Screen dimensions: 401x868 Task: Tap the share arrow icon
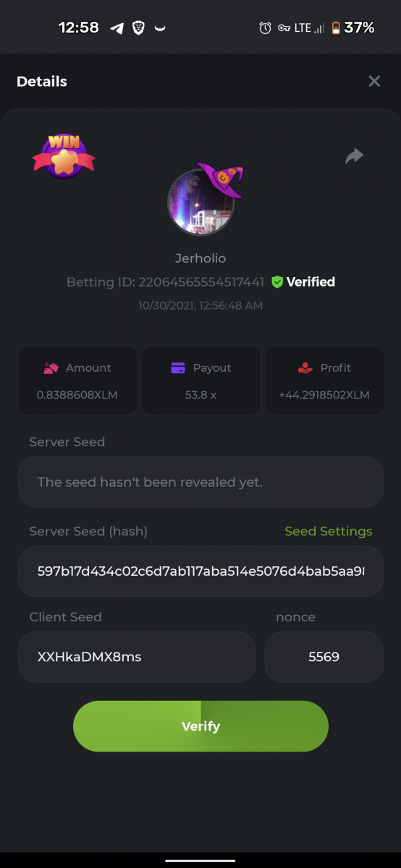pyautogui.click(x=354, y=156)
